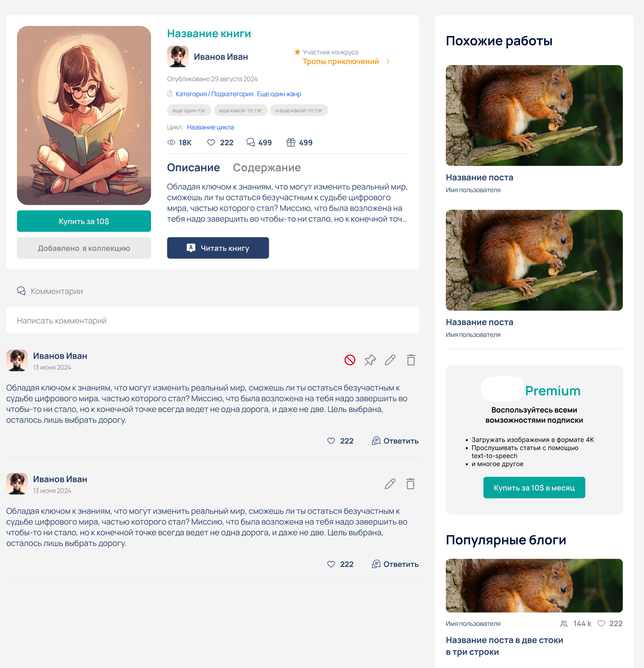Like the book using heart icon
644x668 pixels.
(211, 143)
